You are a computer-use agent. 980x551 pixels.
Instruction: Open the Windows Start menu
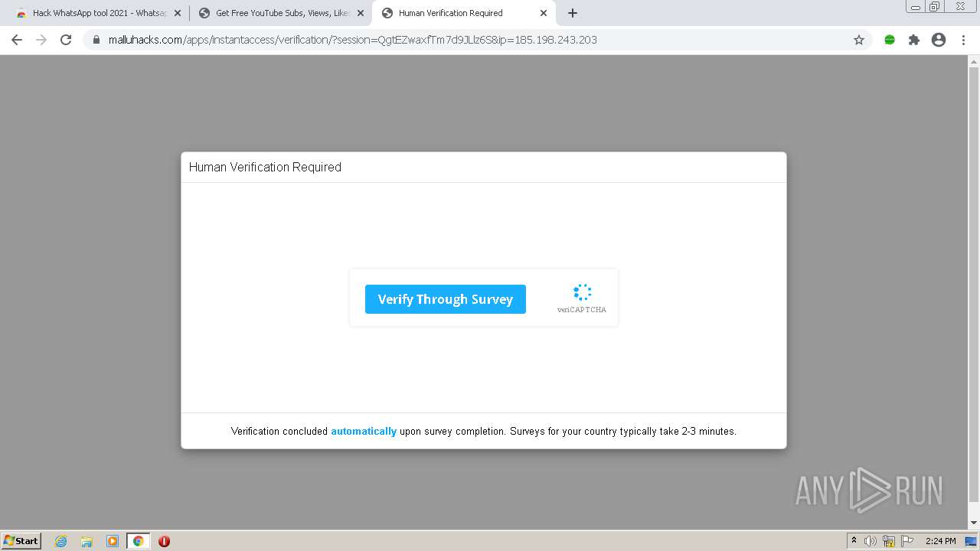(21, 540)
